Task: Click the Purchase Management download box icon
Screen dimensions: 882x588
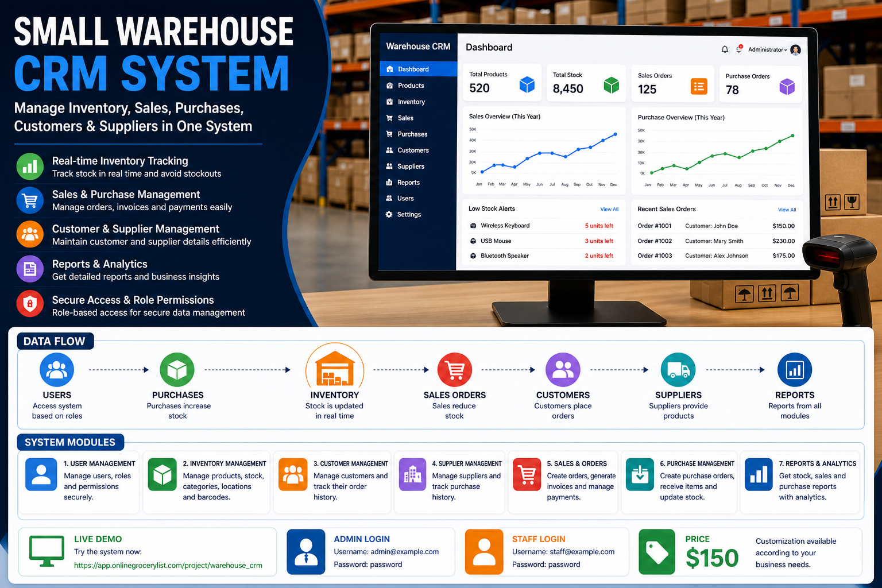Action: point(640,474)
